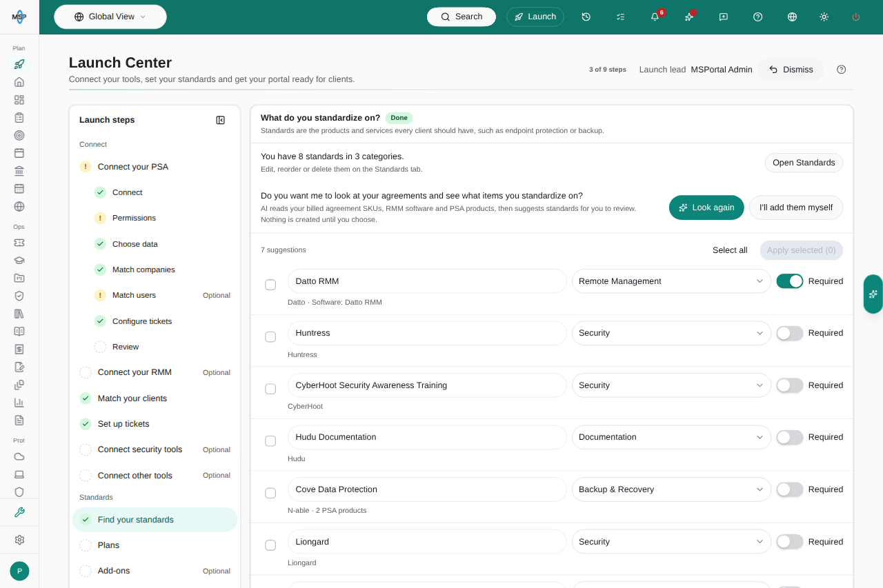Go to the Match your clients step

pyautogui.click(x=155, y=398)
